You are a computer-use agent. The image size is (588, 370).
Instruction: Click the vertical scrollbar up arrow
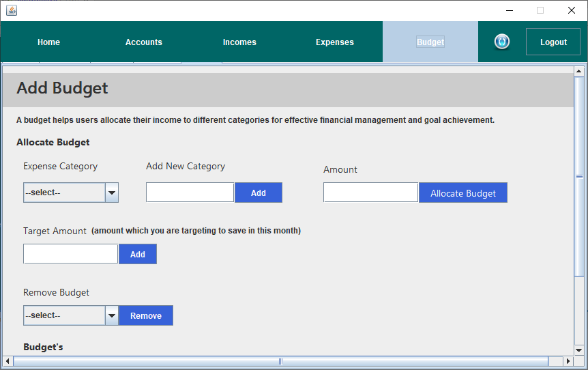(578, 71)
